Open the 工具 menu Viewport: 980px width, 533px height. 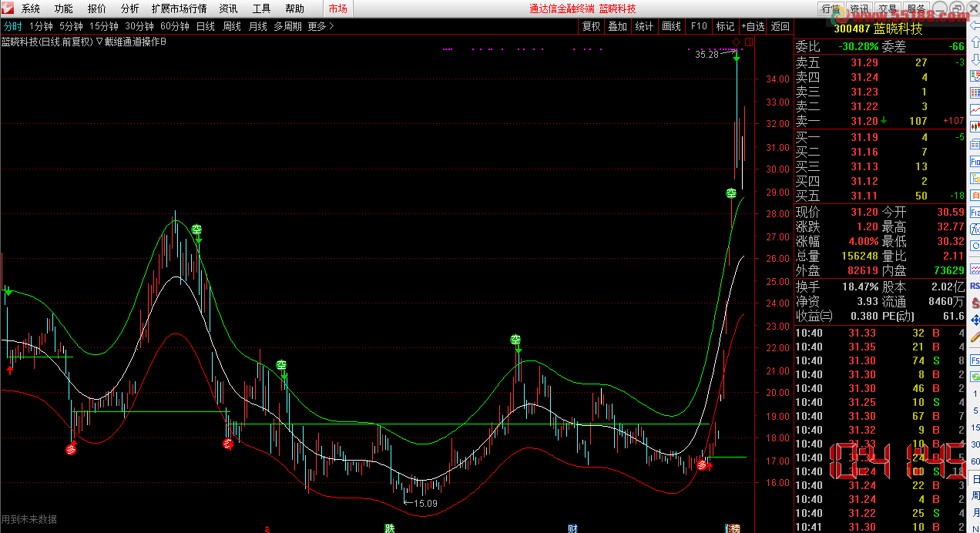coord(261,8)
